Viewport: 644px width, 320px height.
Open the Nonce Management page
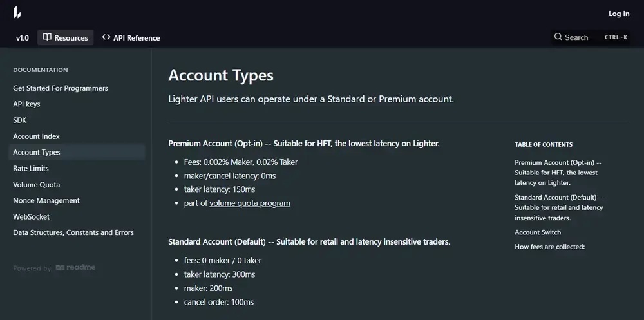point(46,201)
